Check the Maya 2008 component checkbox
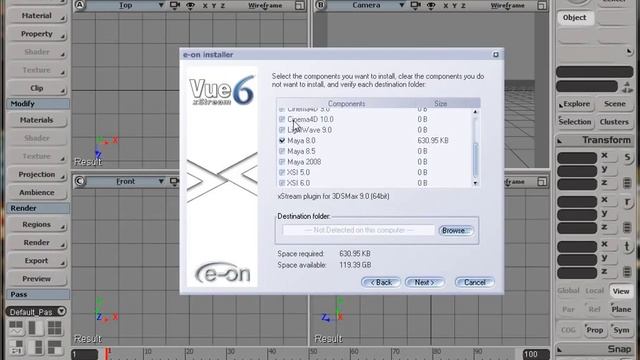Image resolution: width=640 pixels, height=360 pixels. click(282, 162)
